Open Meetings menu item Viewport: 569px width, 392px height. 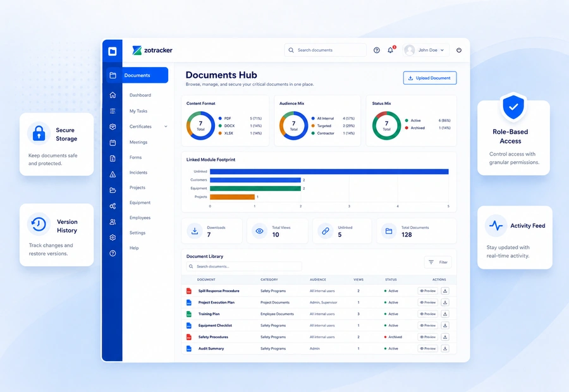[x=138, y=142]
